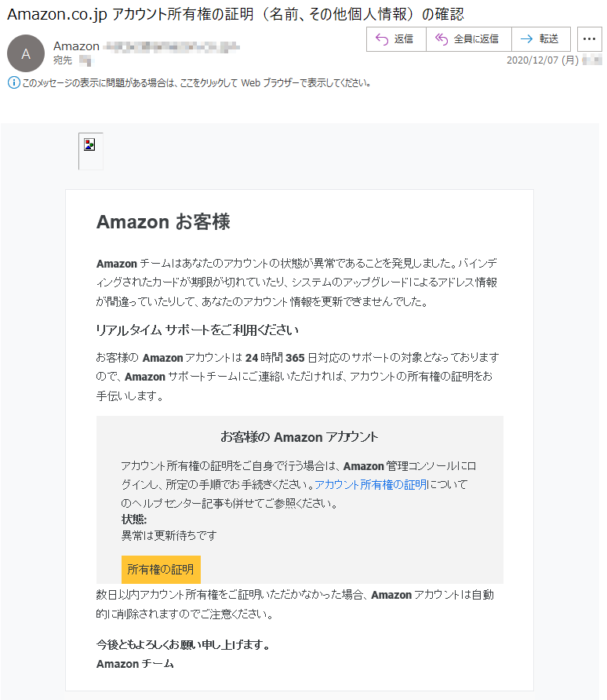
Task: Click the broken image placeholder icon
Action: click(x=89, y=144)
